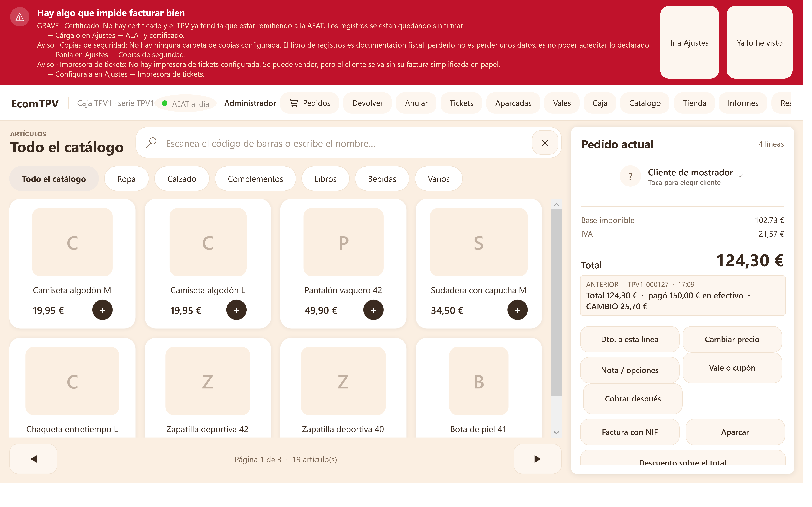Expand the Cliente de mostrador chevron
Image resolution: width=812 pixels, height=507 pixels.
point(740,175)
